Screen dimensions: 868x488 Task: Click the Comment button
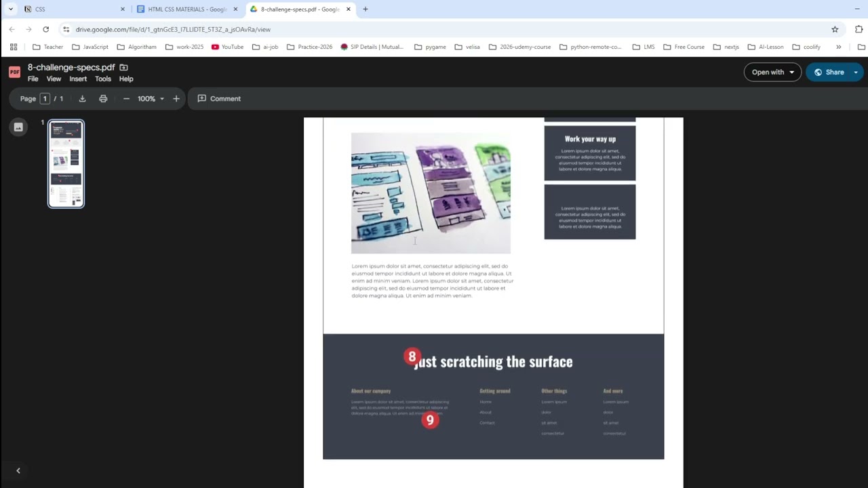219,99
